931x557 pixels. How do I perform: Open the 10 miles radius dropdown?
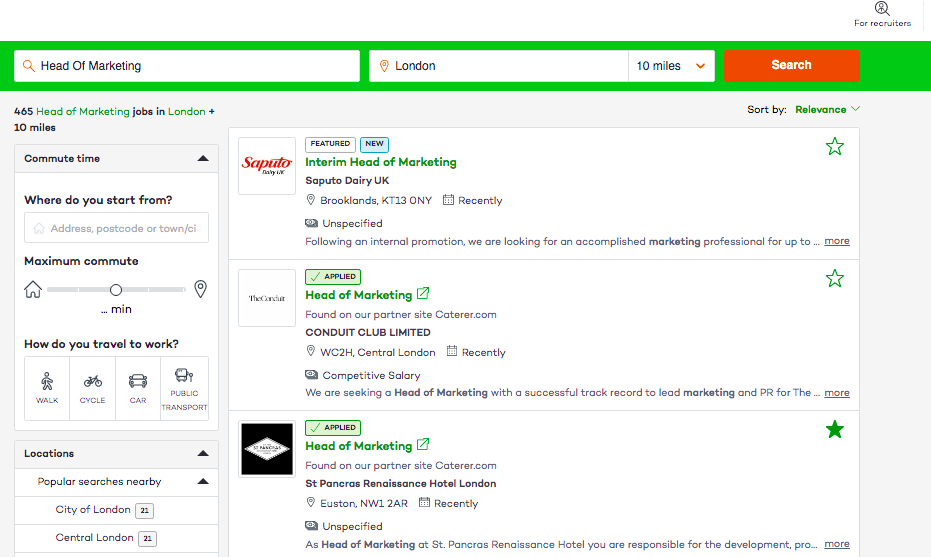pos(672,66)
